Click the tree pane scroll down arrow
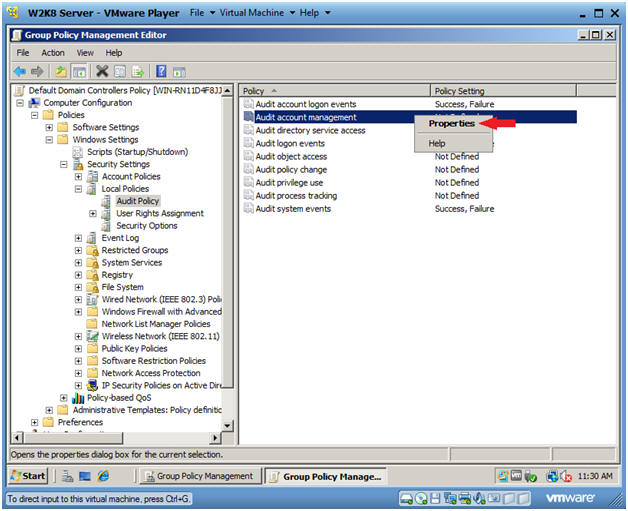The width and height of the screenshot is (628, 511). pyautogui.click(x=227, y=425)
